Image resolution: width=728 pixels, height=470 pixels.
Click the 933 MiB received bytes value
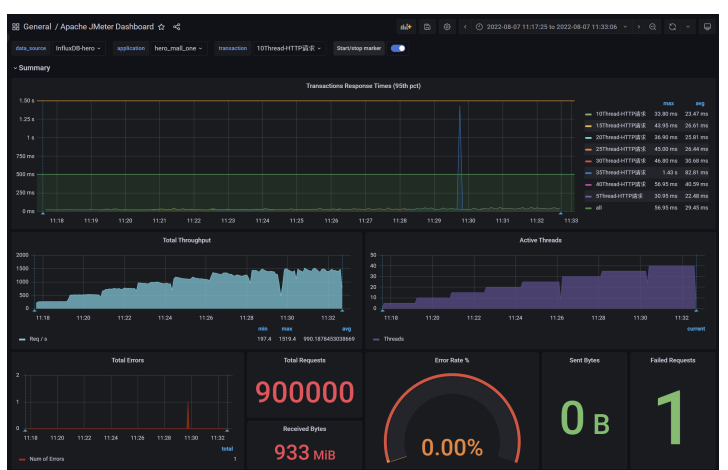[305, 452]
